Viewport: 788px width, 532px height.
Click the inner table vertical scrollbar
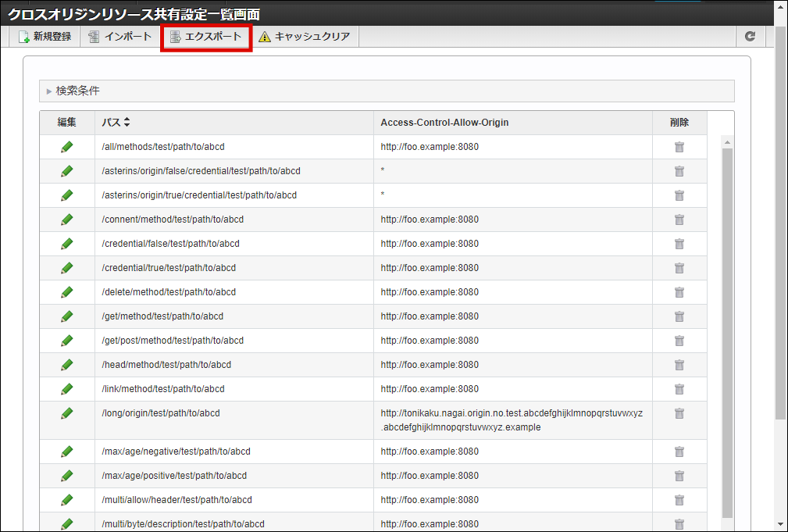click(x=727, y=328)
